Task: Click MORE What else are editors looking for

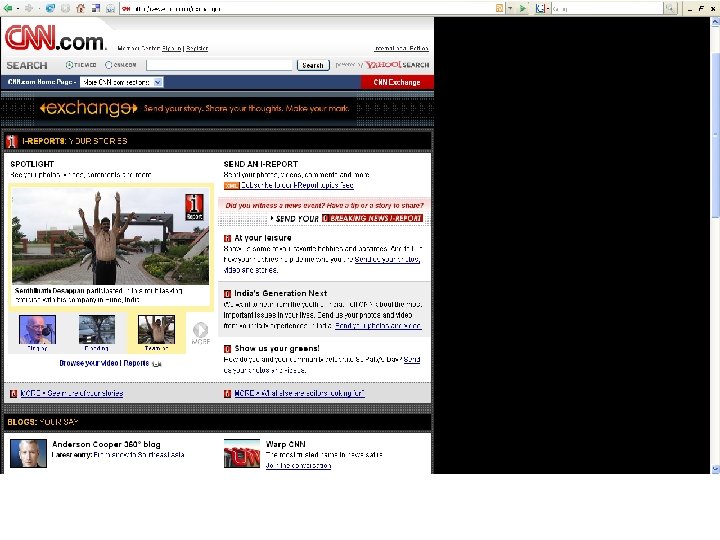Action: click(x=299, y=394)
